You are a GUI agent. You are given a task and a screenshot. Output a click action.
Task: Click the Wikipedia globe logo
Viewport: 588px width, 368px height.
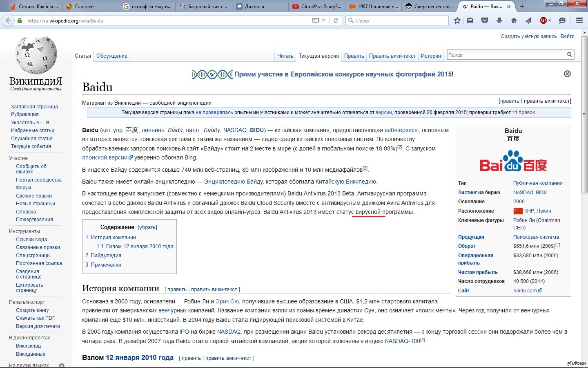[36, 55]
